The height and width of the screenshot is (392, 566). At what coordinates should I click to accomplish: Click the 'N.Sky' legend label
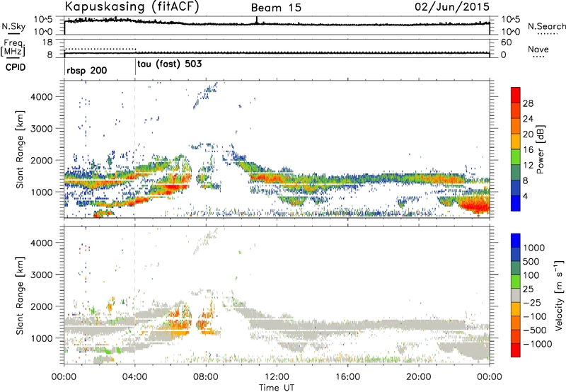click(13, 26)
